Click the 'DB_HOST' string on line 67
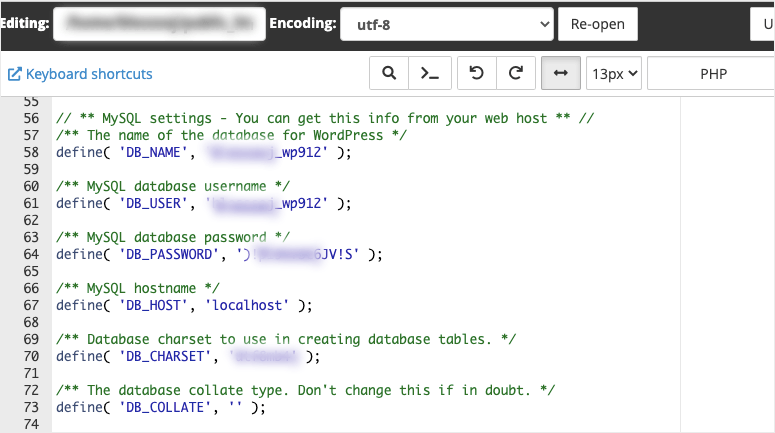775x433 pixels. (x=153, y=305)
